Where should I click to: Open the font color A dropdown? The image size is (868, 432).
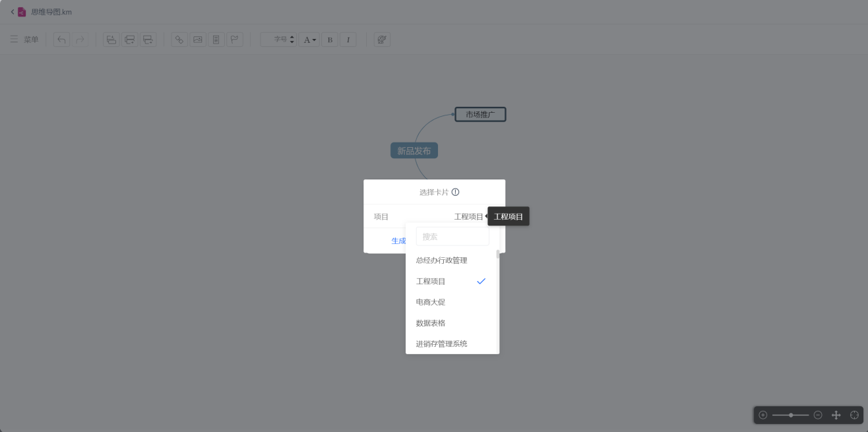point(309,40)
